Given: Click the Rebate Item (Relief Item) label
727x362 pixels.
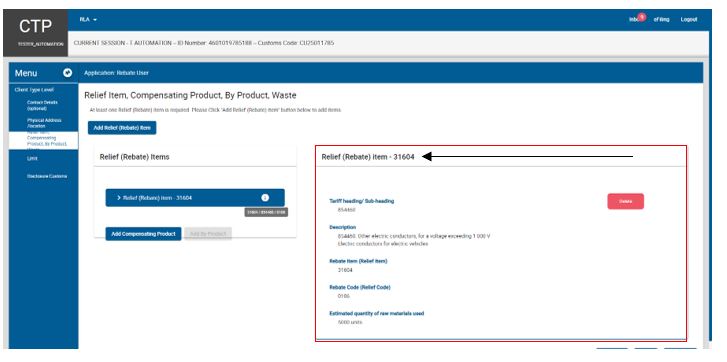Looking at the screenshot, I should coord(358,261).
